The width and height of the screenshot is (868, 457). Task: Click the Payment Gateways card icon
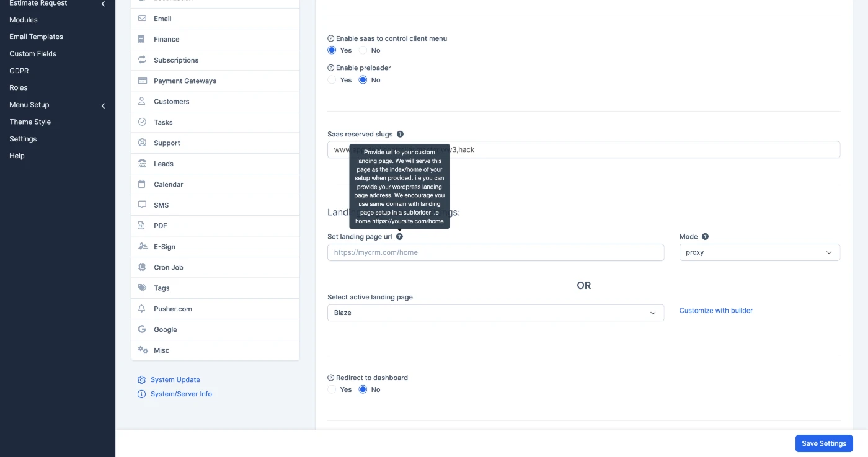(x=142, y=81)
